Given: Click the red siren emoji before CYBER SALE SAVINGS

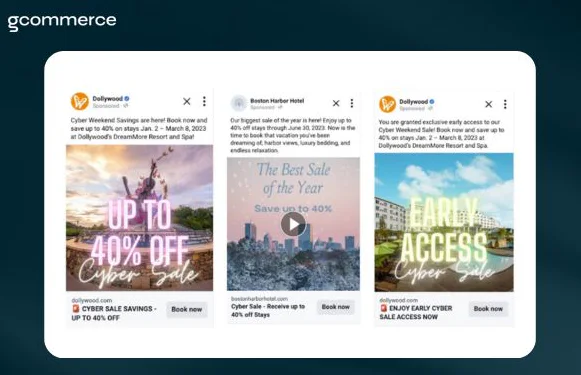Looking at the screenshot, I should (x=76, y=309).
